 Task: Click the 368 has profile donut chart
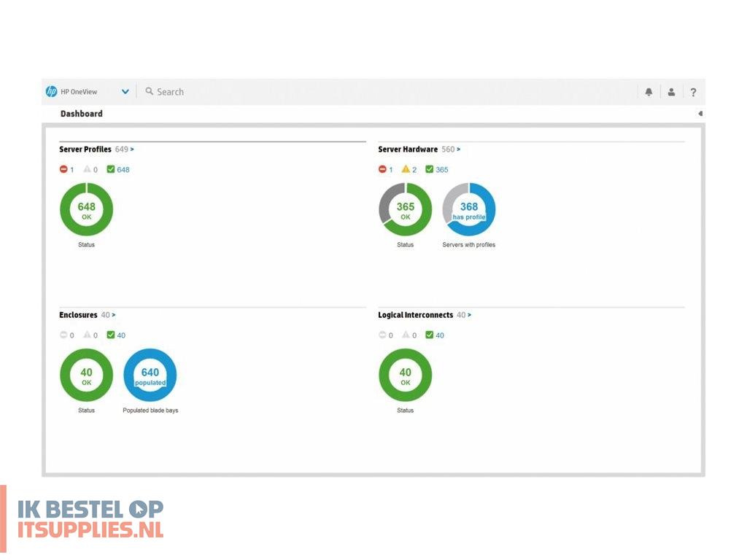469,209
